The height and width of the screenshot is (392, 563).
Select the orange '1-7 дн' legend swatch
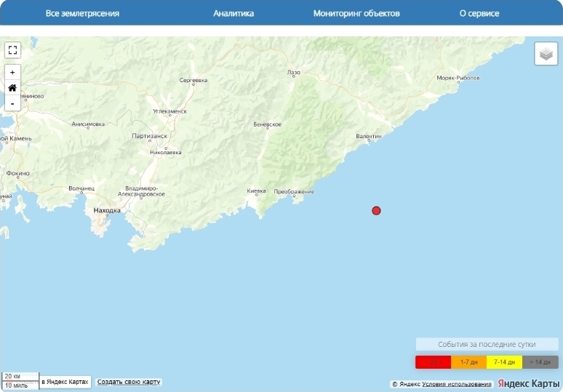(x=468, y=361)
